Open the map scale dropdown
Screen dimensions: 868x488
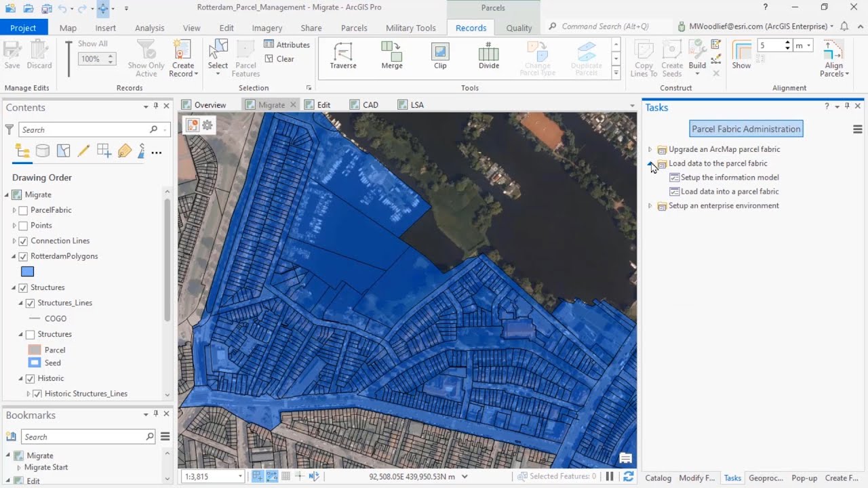[240, 476]
